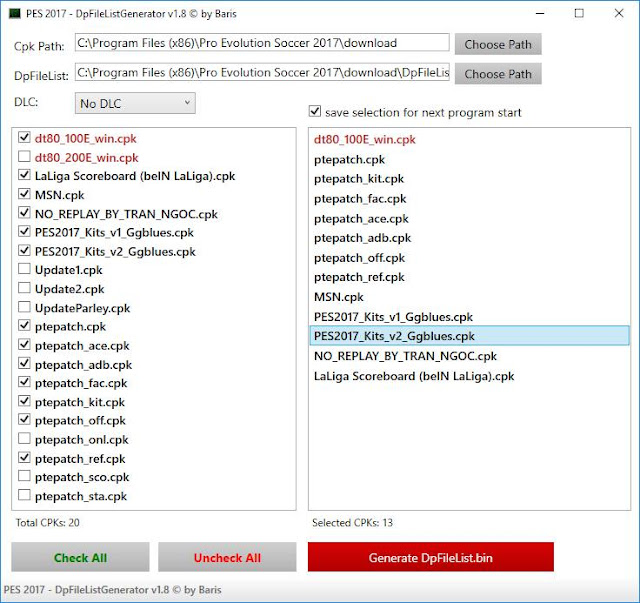Screen dimensions: 640x603
Task: Toggle ptepatch_off.cpk checkbox
Action: click(24, 420)
